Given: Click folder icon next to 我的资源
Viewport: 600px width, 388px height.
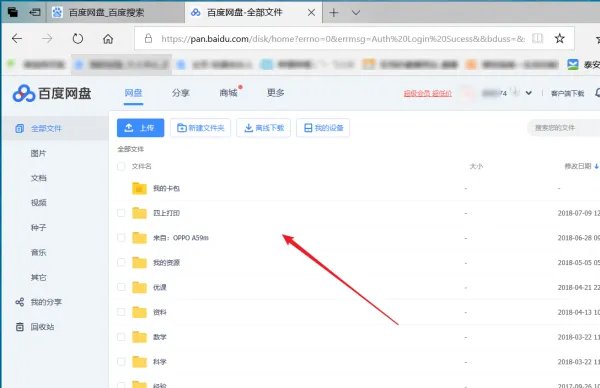Looking at the screenshot, I should [139, 262].
